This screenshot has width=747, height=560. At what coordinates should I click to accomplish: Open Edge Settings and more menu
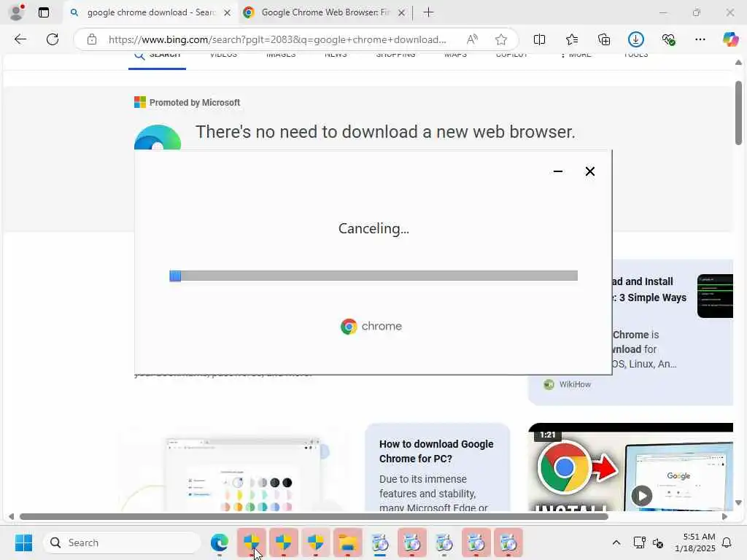[700, 39]
